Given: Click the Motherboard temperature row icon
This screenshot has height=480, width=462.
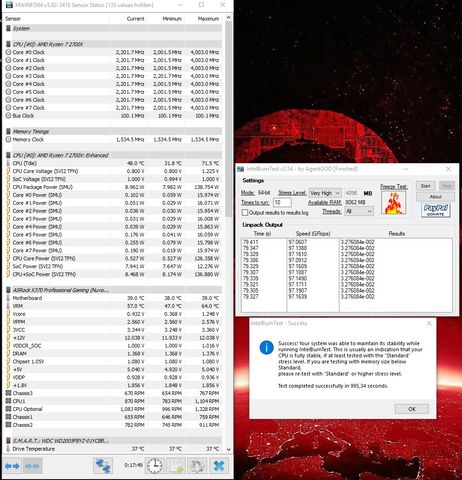Looking at the screenshot, I should (x=8, y=298).
